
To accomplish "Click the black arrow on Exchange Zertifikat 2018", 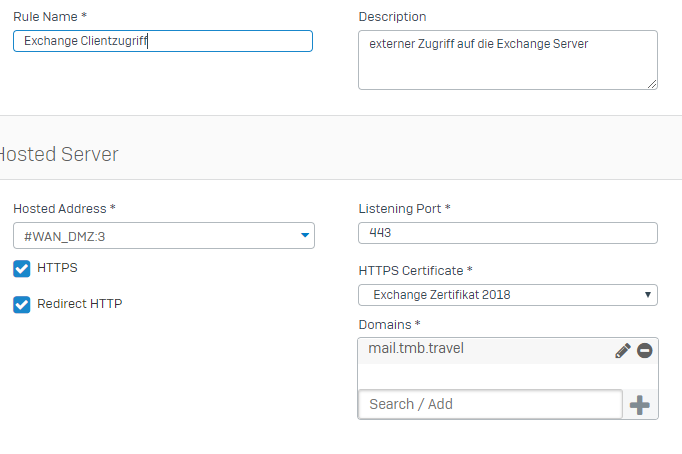I will (x=648, y=295).
